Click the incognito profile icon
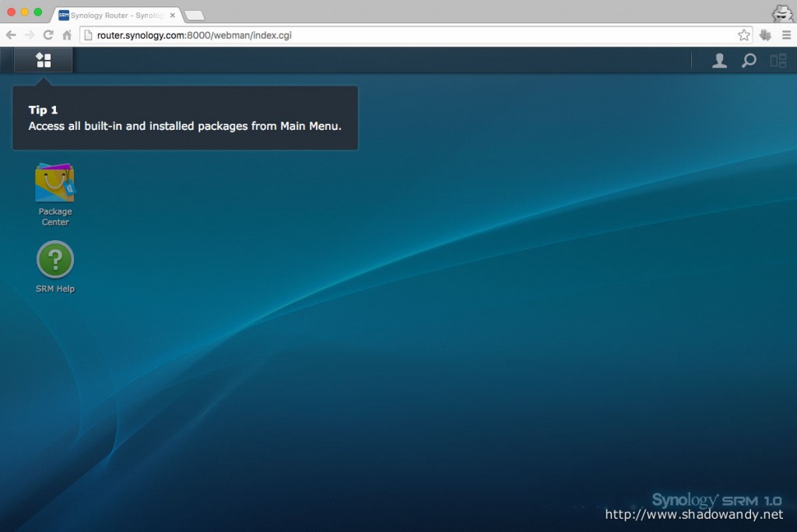 click(781, 12)
